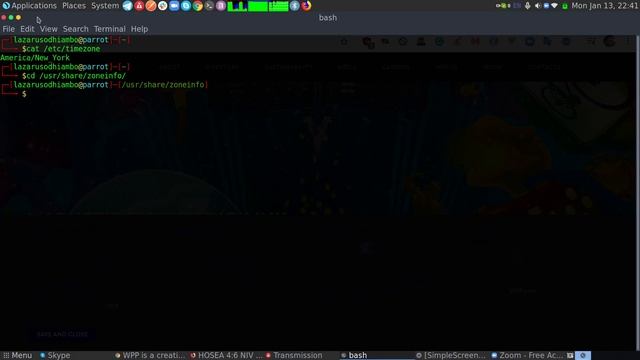Image resolution: width=640 pixels, height=360 pixels.
Task: Open the Edit menu in terminal
Action: pos(27,29)
